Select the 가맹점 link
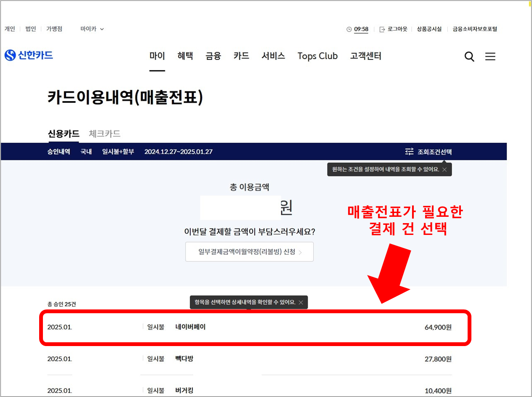The width and height of the screenshot is (532, 397). point(54,29)
